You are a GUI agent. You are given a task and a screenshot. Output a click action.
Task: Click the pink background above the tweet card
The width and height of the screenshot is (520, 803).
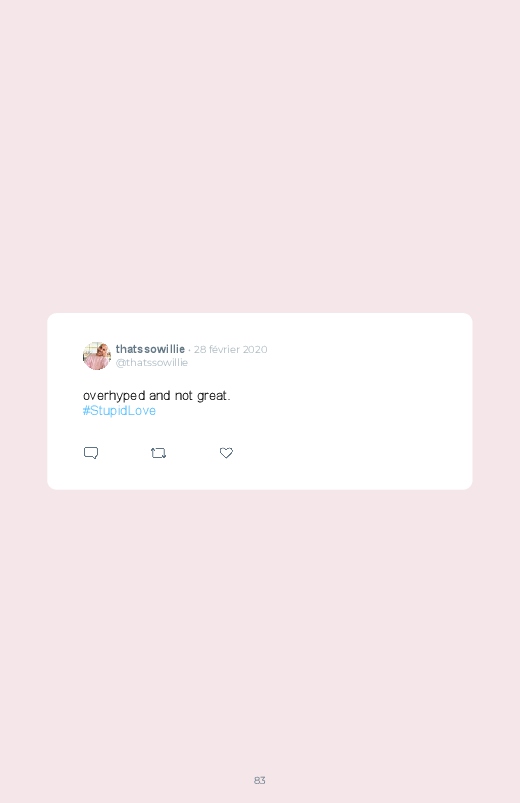click(x=260, y=154)
